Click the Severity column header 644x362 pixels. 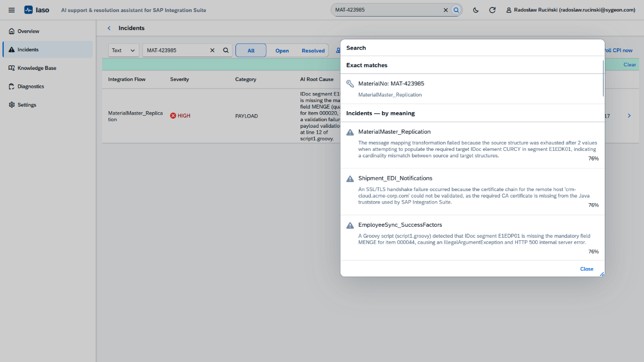tap(180, 79)
